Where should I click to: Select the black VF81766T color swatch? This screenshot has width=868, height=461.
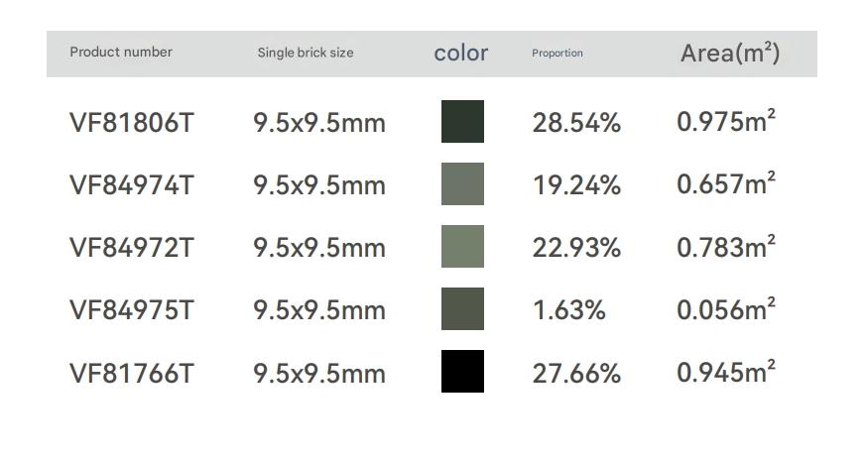462,372
